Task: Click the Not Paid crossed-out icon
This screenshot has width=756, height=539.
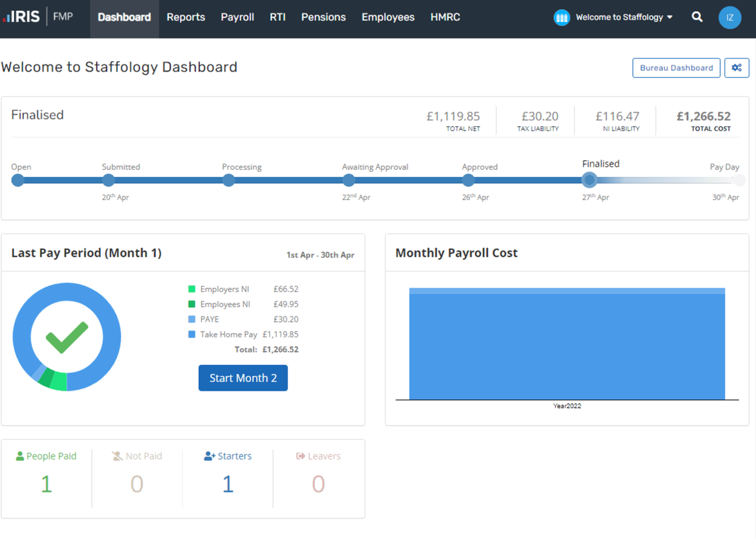Action: pos(117,455)
